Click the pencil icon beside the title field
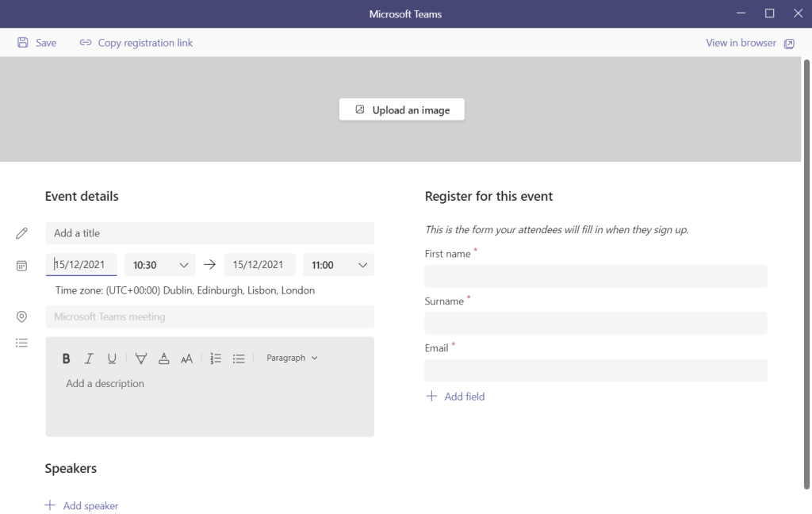Screen dimensions: 812x514 point(21,232)
